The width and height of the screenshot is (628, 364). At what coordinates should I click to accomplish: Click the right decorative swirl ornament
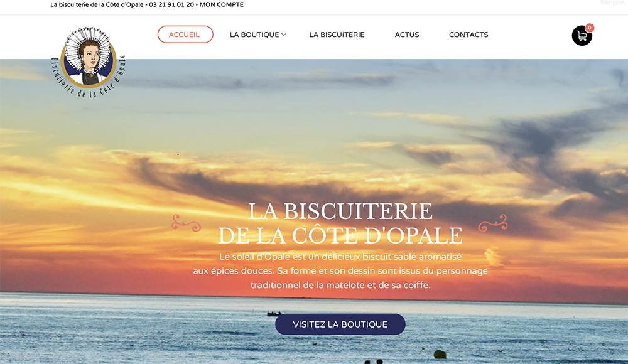click(x=493, y=223)
